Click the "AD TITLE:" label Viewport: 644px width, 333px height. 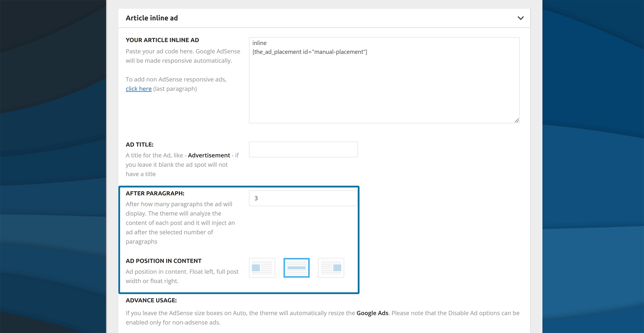[139, 145]
